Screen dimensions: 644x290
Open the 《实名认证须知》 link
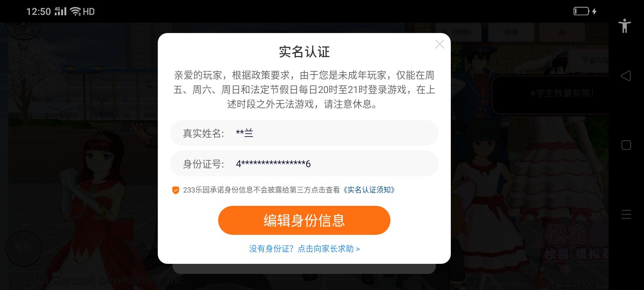(368, 190)
